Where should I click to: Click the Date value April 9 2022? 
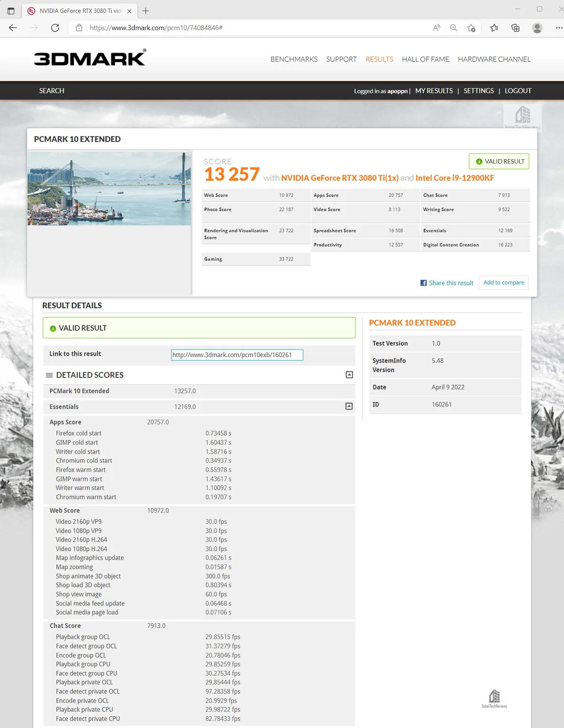pyautogui.click(x=448, y=387)
